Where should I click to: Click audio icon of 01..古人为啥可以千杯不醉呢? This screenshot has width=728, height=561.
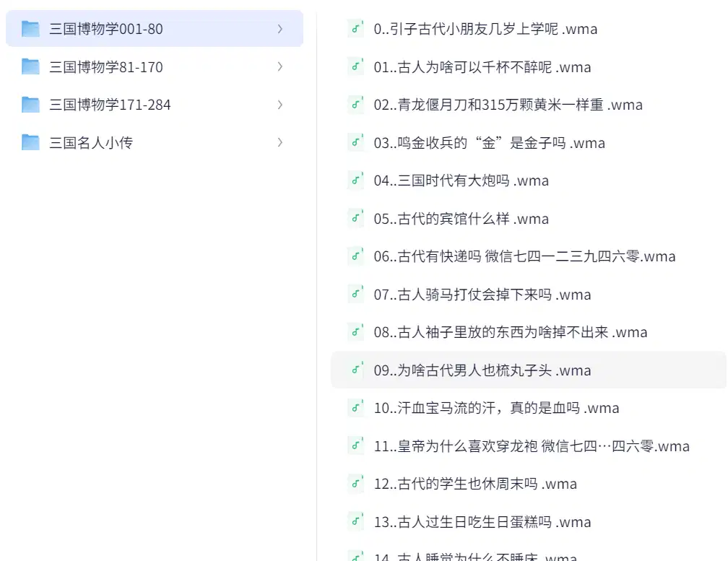point(355,67)
